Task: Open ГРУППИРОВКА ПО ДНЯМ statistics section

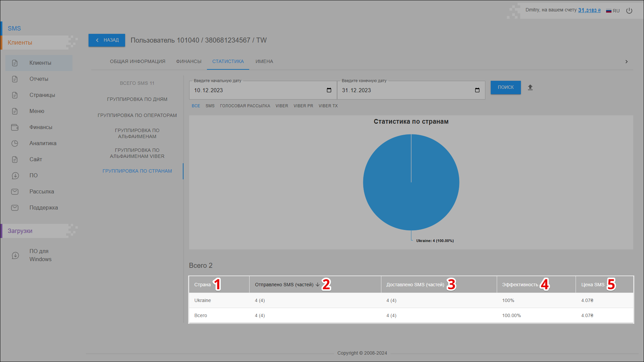Action: [137, 99]
